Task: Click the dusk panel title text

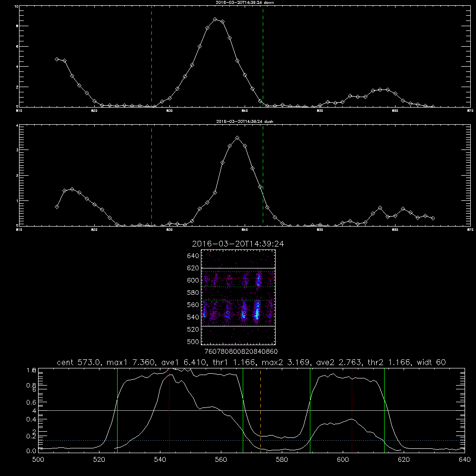Action: point(245,121)
